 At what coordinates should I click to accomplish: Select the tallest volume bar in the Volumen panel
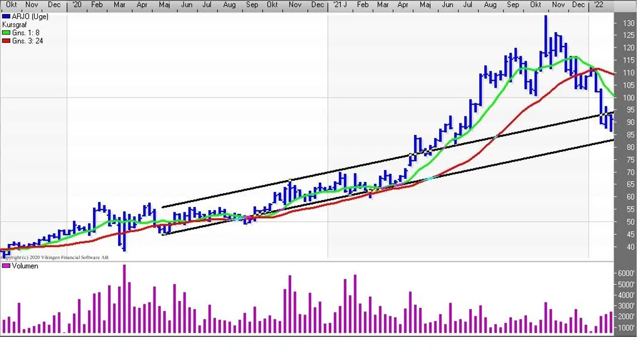click(x=124, y=299)
